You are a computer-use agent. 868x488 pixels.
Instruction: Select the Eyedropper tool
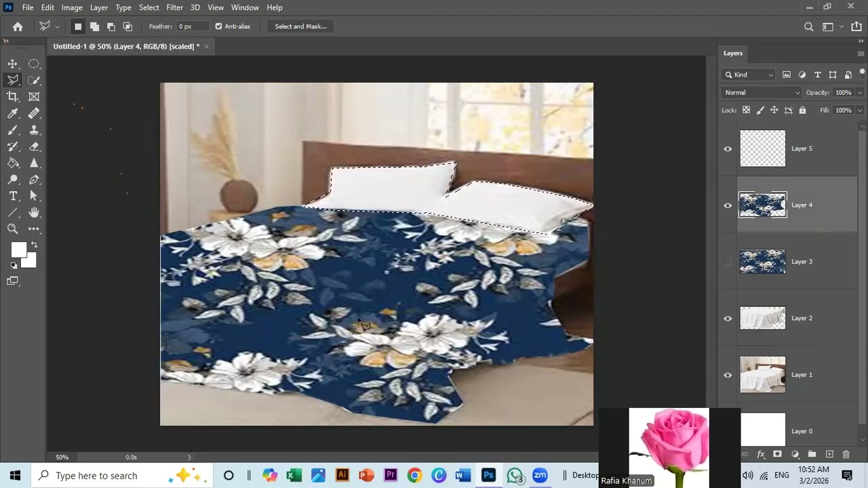13,113
